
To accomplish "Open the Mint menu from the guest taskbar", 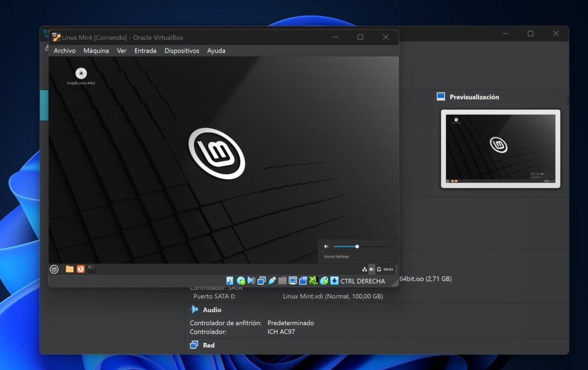I will [x=54, y=269].
